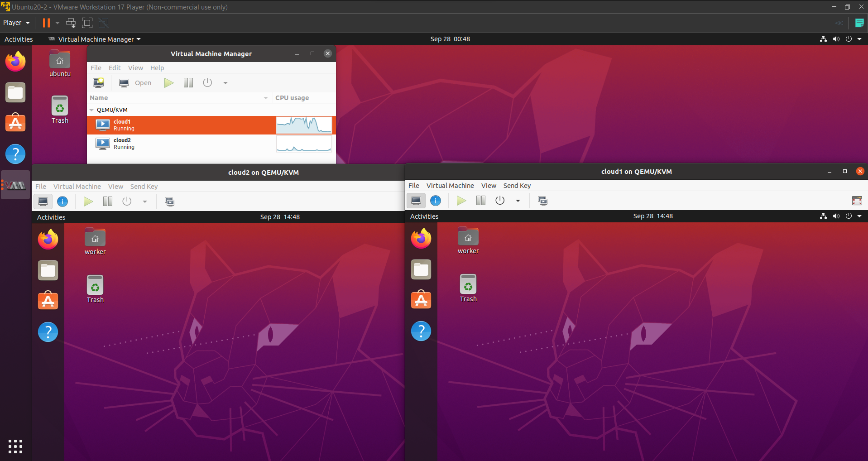Open Virtual Machine menu in cloud1 window
Screen dimensions: 868x461
click(450, 186)
